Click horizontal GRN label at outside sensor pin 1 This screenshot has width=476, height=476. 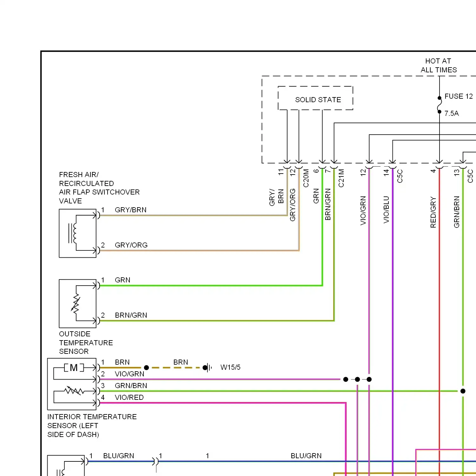pyautogui.click(x=122, y=280)
